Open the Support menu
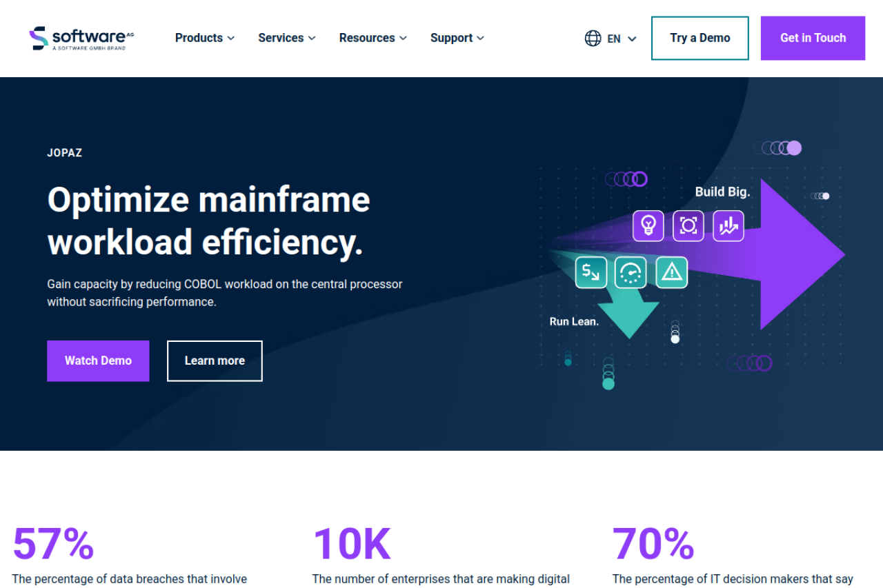 457,38
